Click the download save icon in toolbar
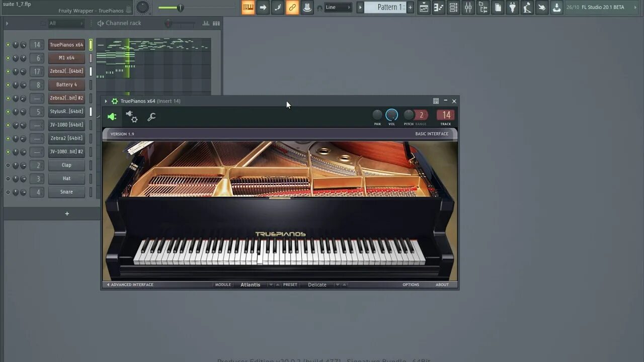 (556, 7)
